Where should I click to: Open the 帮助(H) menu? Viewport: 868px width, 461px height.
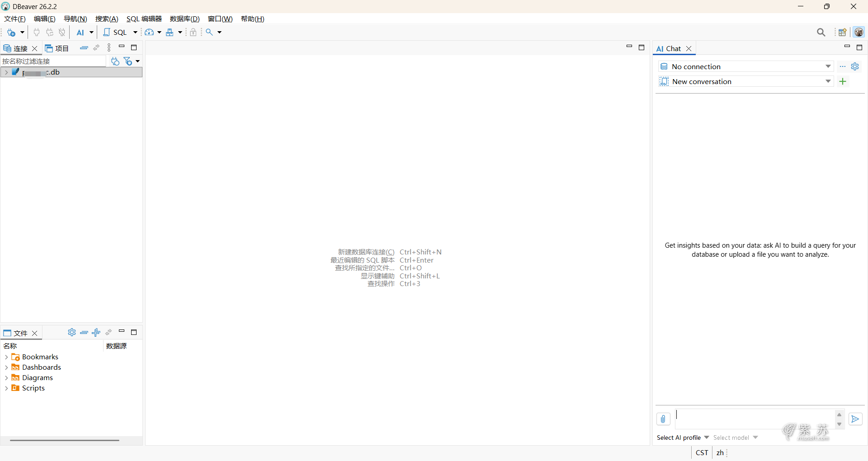[x=253, y=19]
